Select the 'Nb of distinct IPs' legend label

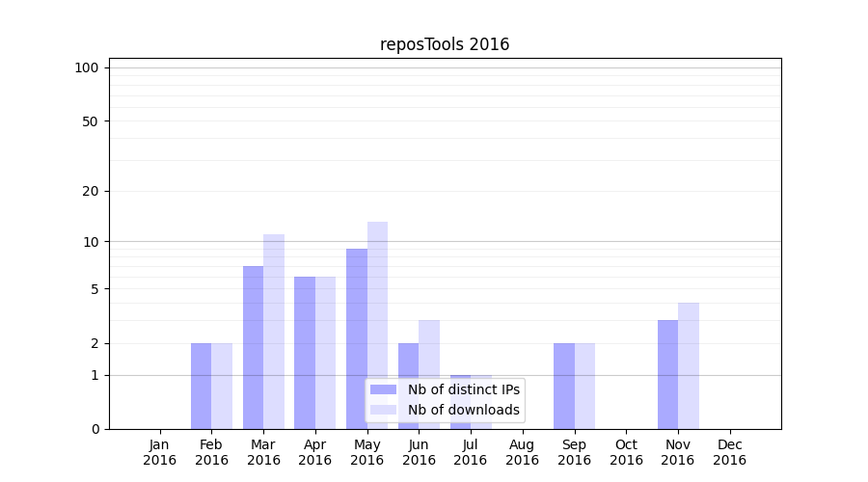(x=463, y=389)
